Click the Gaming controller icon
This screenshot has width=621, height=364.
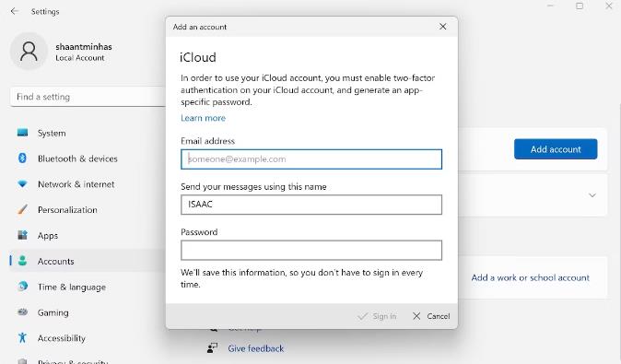coord(23,311)
